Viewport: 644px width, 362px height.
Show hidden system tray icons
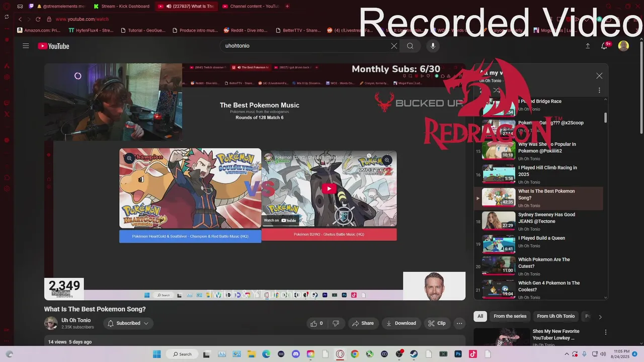(x=567, y=354)
